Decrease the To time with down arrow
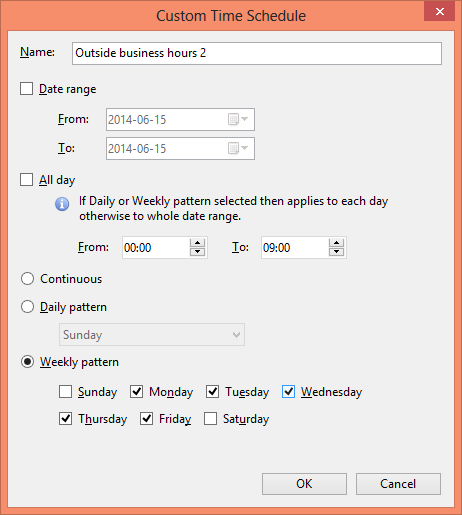The width and height of the screenshot is (462, 515). pos(336,252)
